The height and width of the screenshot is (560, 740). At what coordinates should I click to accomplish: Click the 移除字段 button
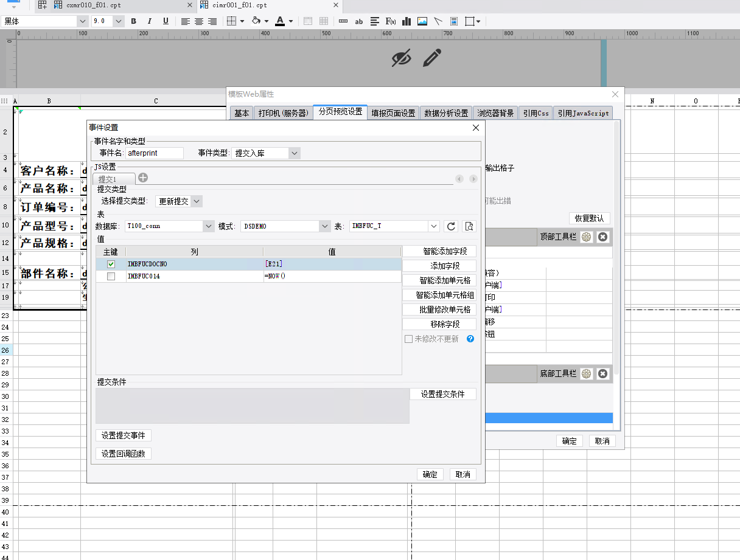[x=439, y=324]
